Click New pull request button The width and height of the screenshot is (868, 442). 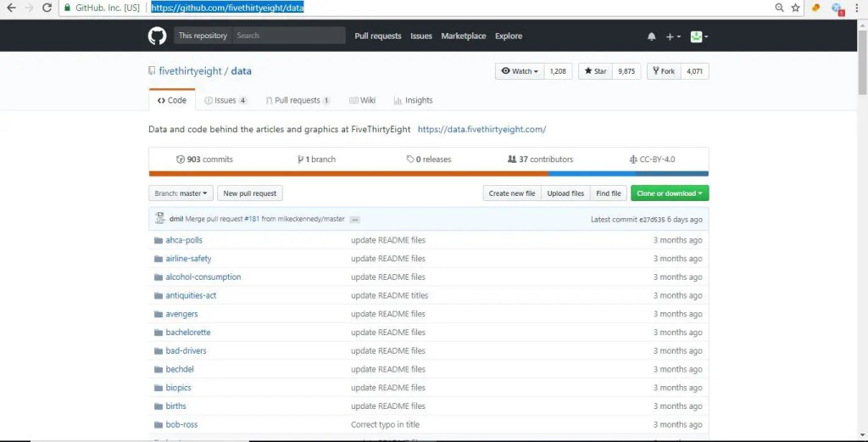pos(250,193)
